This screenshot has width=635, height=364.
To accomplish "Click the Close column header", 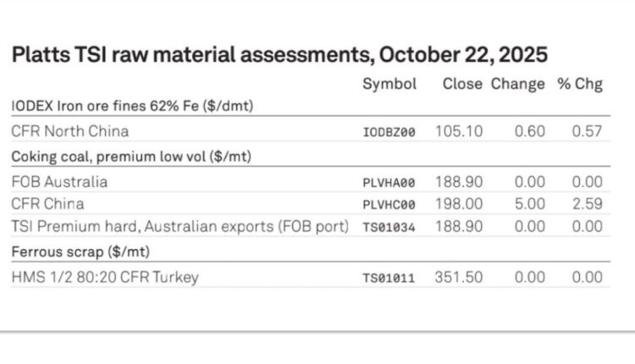I will (462, 84).
